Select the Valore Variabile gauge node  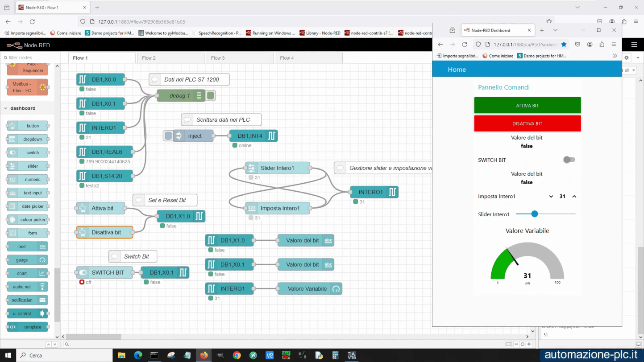pyautogui.click(x=310, y=289)
